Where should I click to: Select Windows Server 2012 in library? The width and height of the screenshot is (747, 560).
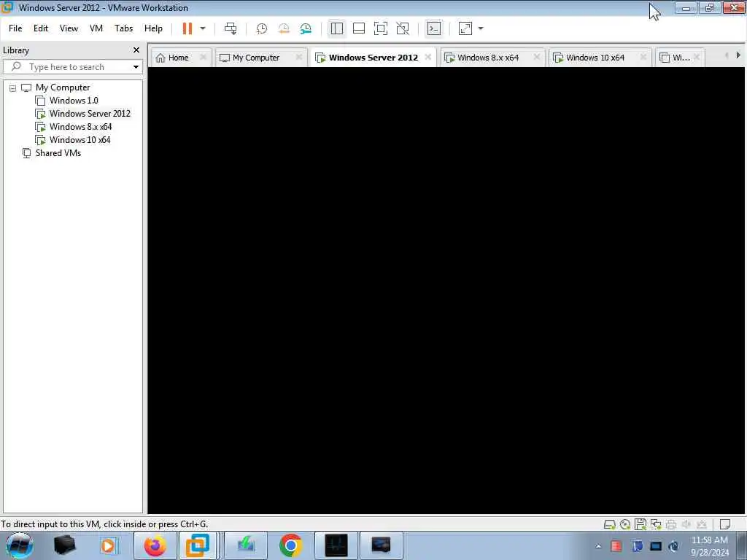point(90,114)
